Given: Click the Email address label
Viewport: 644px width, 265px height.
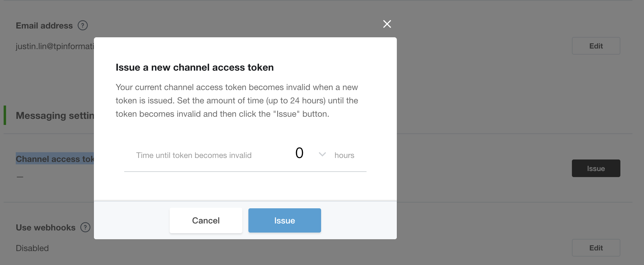Looking at the screenshot, I should pos(44,25).
